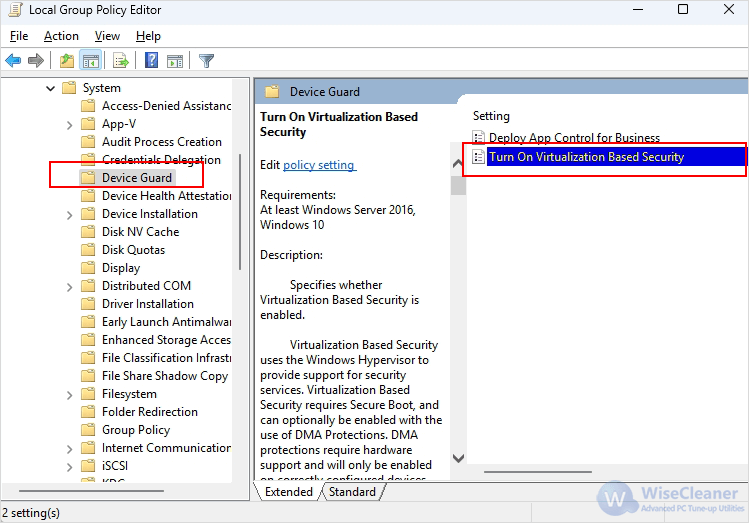
Task: Click description pane scroll up arrow
Action: click(458, 163)
